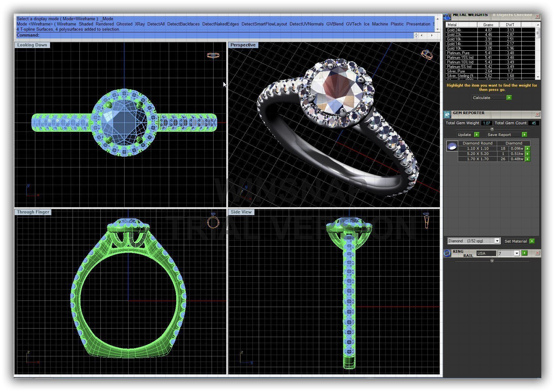Click right arrow of the command line scrollbar
Viewport: 555px width, 392px height.
click(x=432, y=35)
